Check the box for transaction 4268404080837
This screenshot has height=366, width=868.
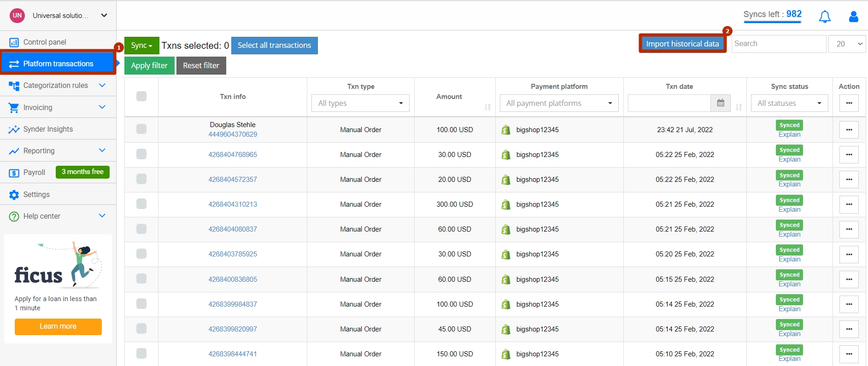141,229
